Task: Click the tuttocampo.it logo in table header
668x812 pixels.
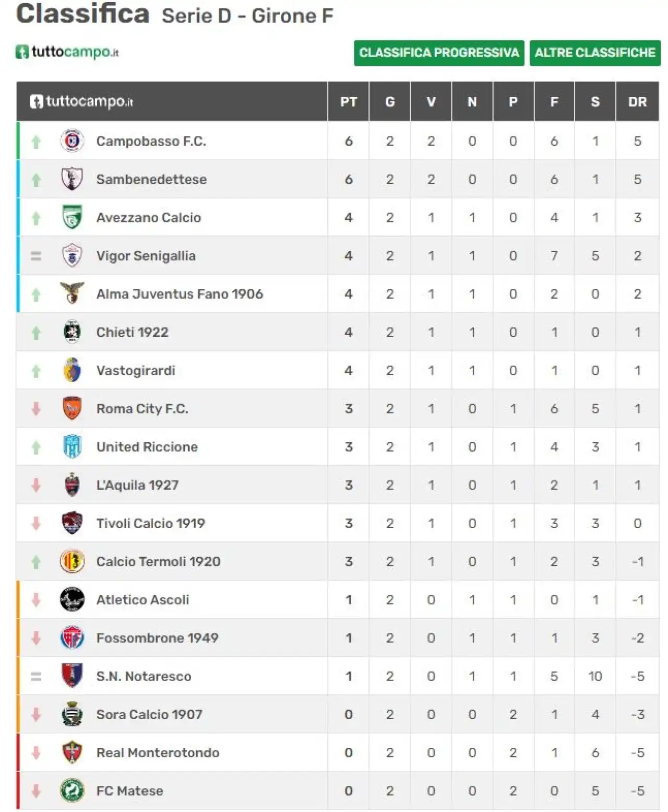Action: tap(81, 101)
